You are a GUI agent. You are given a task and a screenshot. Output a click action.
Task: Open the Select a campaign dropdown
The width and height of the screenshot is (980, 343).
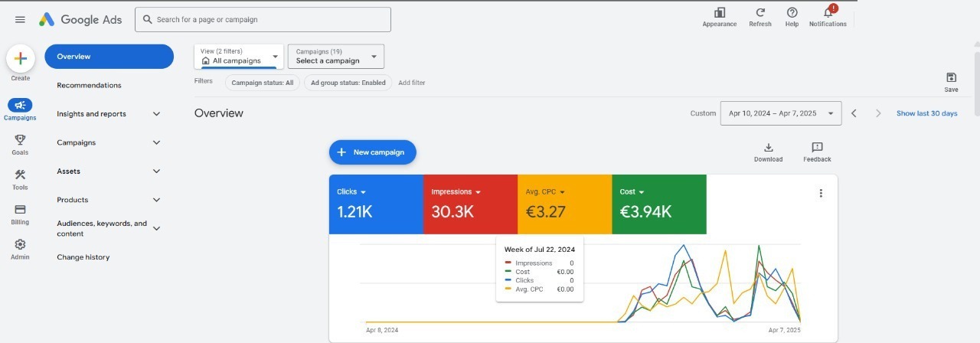pyautogui.click(x=336, y=56)
